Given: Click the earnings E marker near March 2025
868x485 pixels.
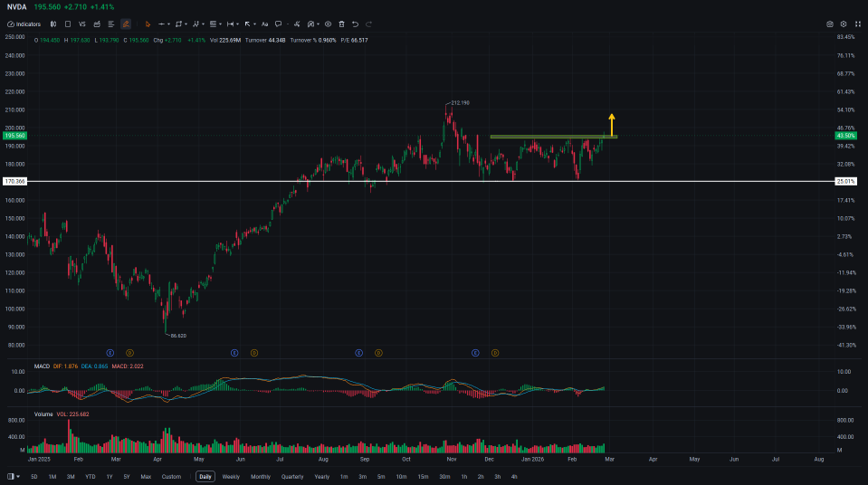Looking at the screenshot, I should 110,353.
